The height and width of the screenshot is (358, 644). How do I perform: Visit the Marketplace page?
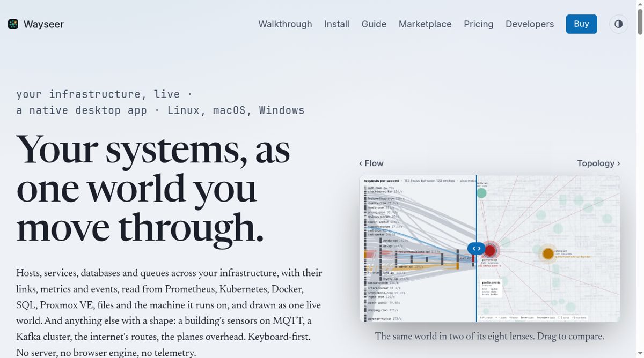click(x=425, y=24)
